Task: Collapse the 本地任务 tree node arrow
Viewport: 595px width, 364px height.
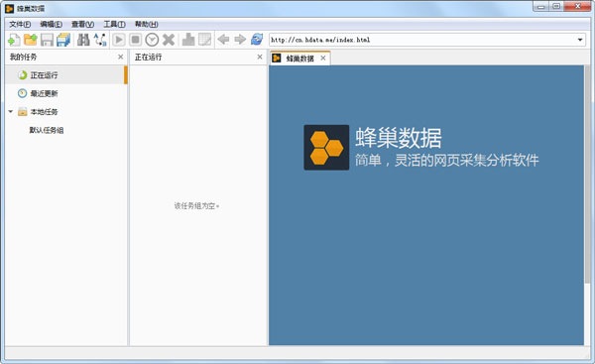Action: [11, 112]
